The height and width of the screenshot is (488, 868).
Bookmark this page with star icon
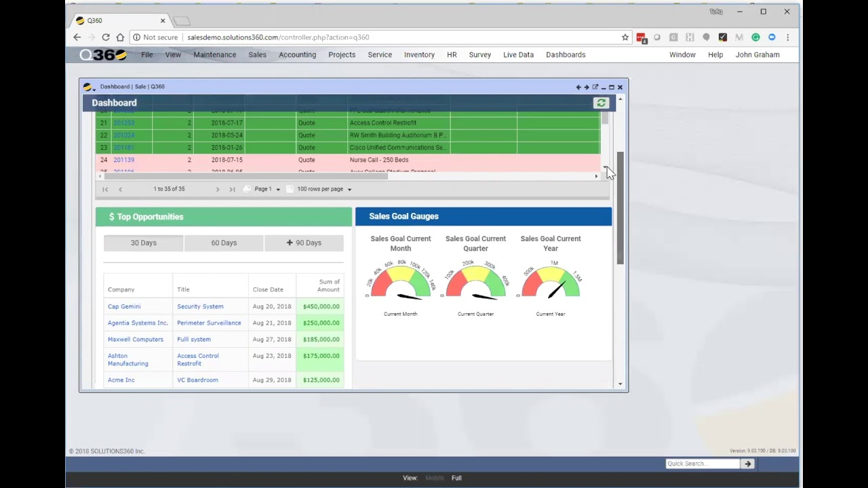coord(625,37)
